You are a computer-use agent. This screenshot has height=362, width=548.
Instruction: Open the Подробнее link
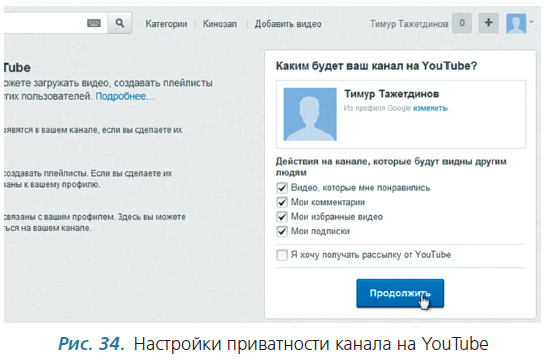tap(125, 96)
